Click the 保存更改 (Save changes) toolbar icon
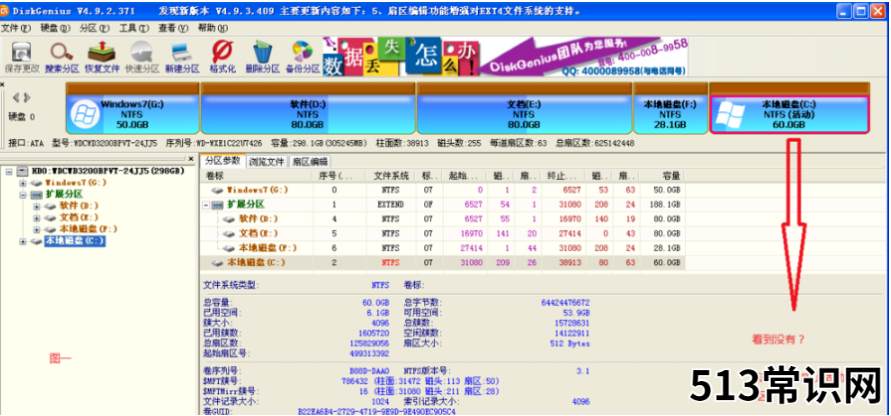Image resolution: width=891 pixels, height=416 pixels. 21,52
